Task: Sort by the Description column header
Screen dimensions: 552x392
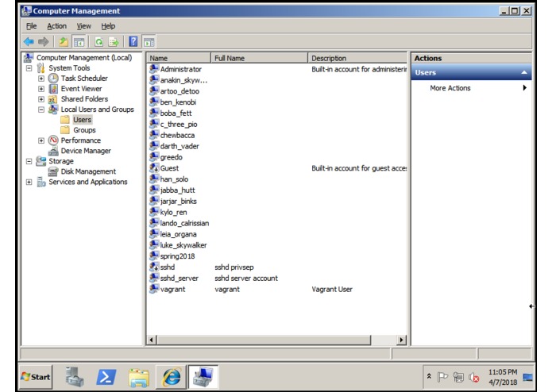Action: tap(357, 58)
